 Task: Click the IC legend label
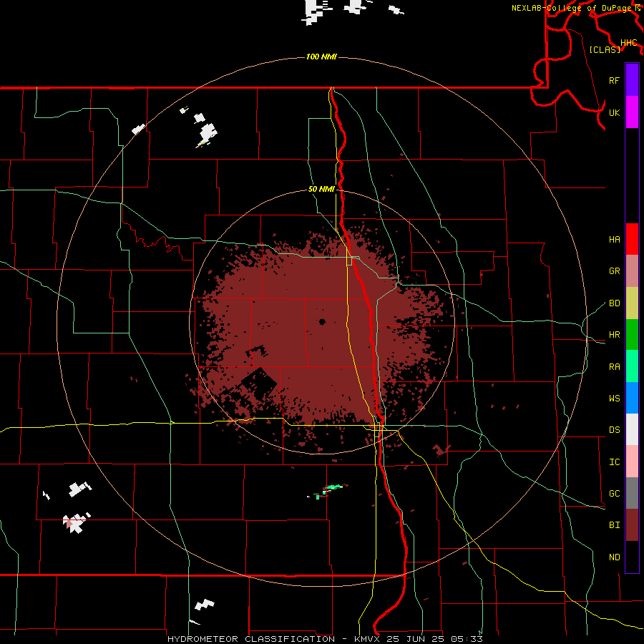614,462
